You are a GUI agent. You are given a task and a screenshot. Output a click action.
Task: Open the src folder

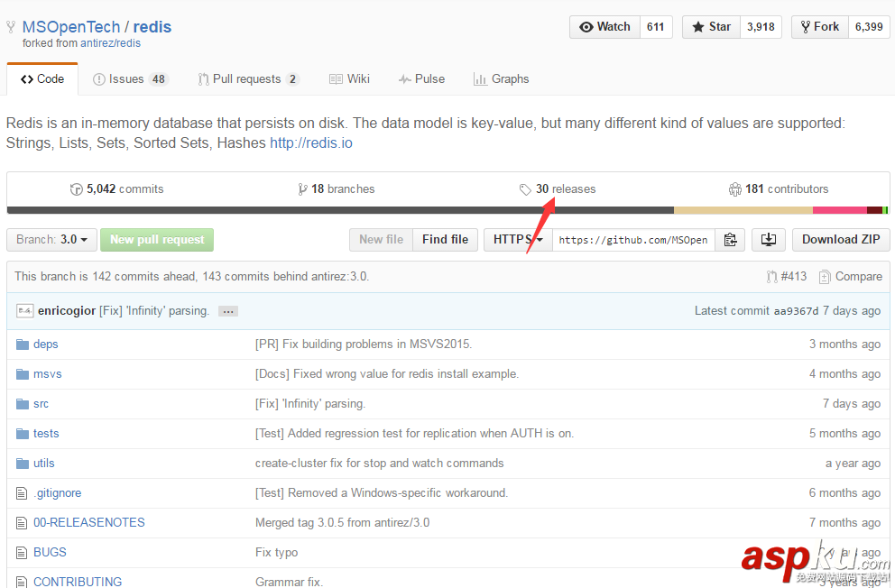[x=42, y=404]
